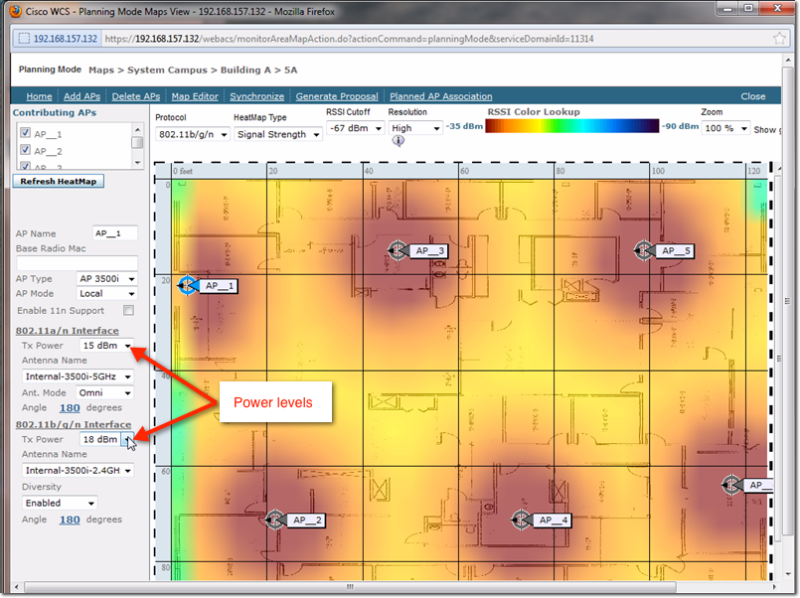Open the Map Editor menu item
The image size is (800, 598).
pyautogui.click(x=195, y=96)
